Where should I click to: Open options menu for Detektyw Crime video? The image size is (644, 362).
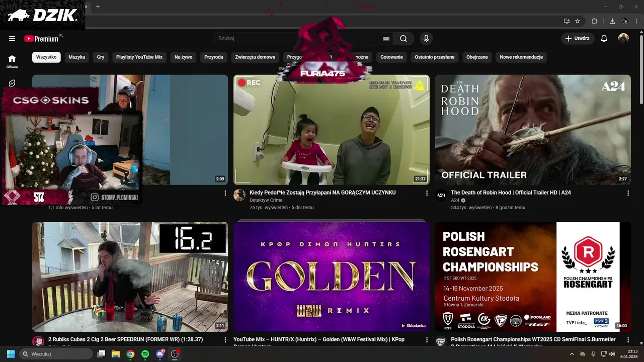point(427,193)
